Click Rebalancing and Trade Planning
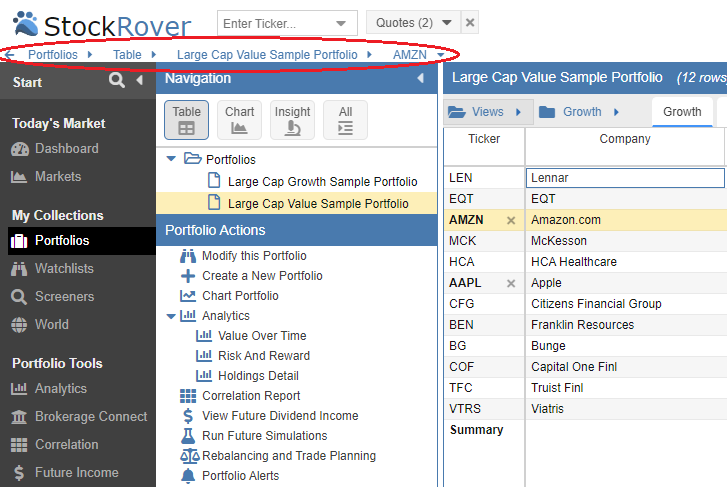This screenshot has width=727, height=487. pos(288,456)
